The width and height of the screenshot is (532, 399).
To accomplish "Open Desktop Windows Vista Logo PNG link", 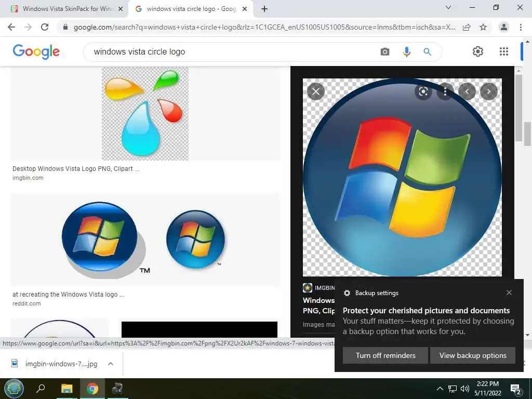I will (76, 169).
